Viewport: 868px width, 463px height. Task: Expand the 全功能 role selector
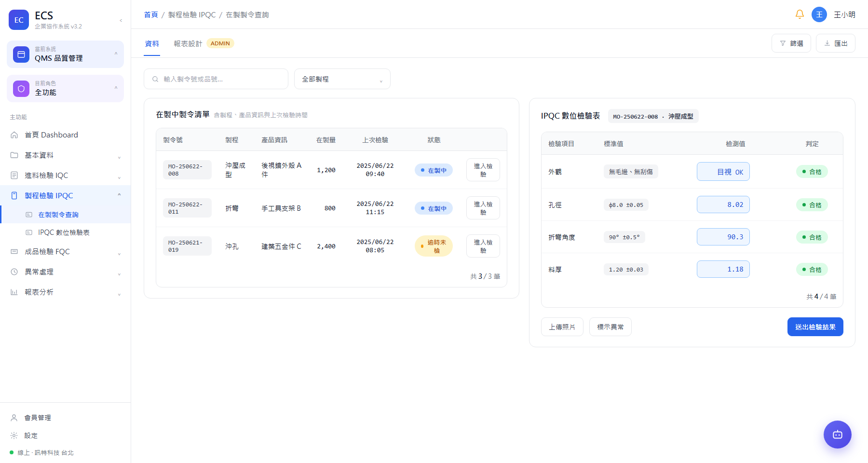116,88
